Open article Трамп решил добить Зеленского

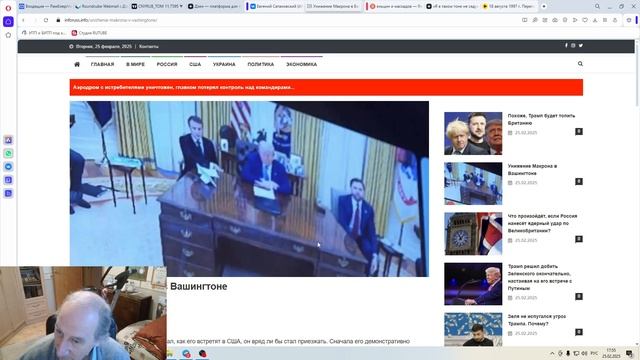[x=540, y=277]
